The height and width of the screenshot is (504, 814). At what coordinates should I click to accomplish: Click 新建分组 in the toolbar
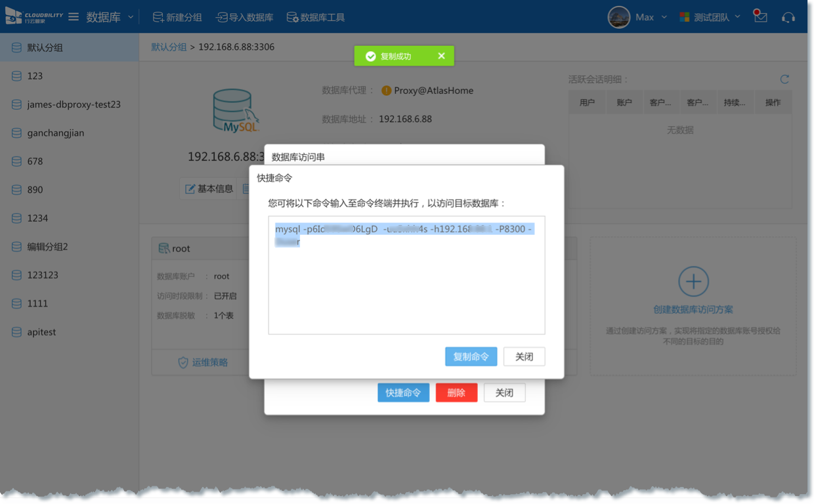click(x=177, y=17)
